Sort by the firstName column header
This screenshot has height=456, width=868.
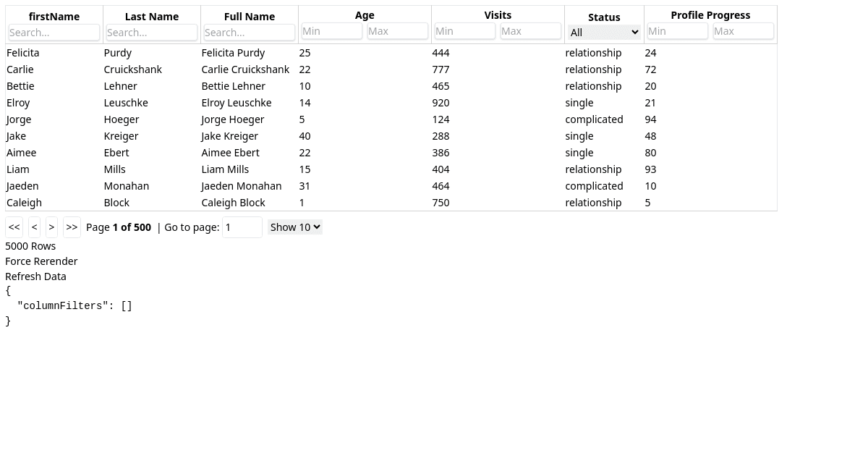pyautogui.click(x=54, y=16)
